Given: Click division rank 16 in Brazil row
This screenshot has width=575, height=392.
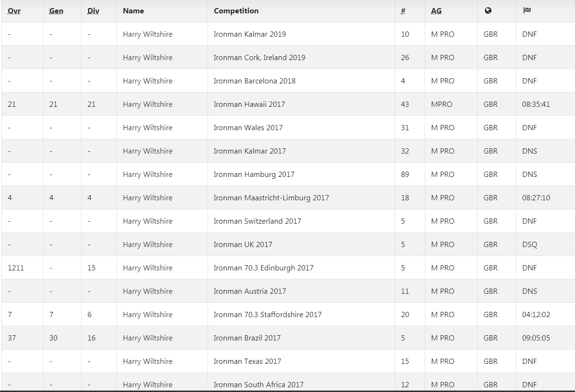Looking at the screenshot, I should pyautogui.click(x=91, y=338).
